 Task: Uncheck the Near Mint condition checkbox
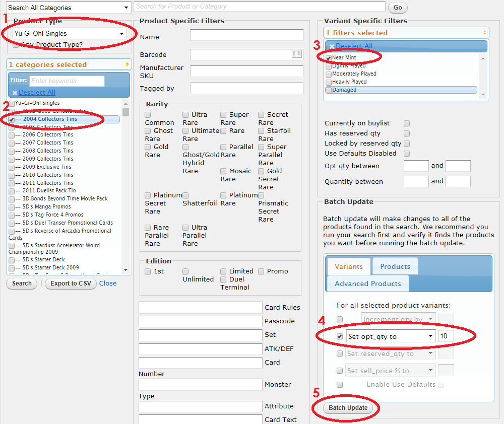point(329,58)
